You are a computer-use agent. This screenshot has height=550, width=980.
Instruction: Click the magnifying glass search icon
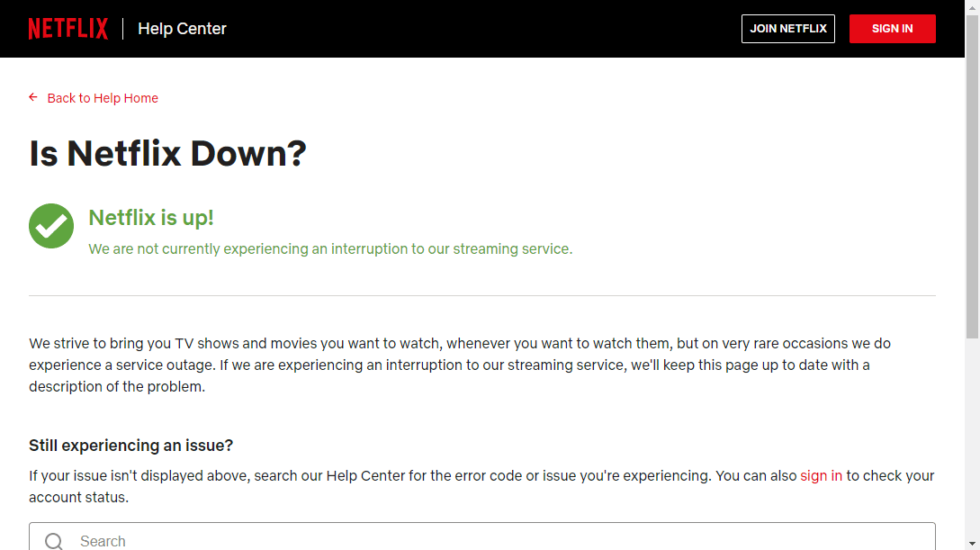click(x=53, y=539)
